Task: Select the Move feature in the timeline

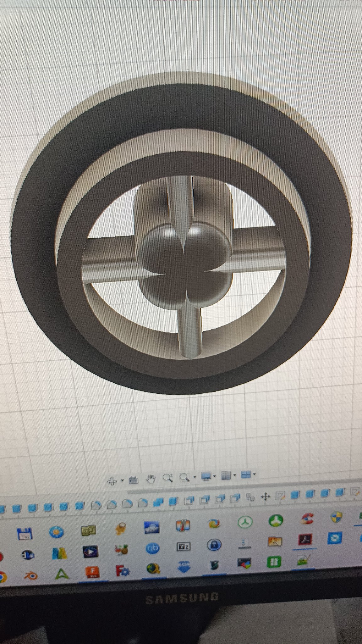Action: 266,497
